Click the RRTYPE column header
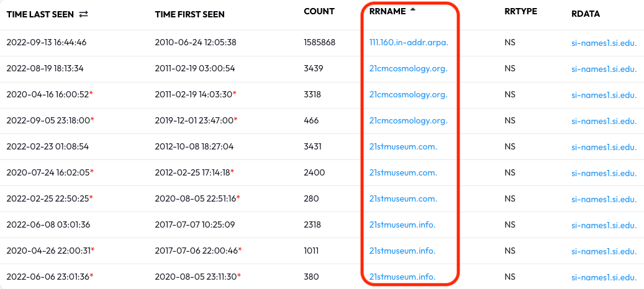Screen dimensions: 644x289 [x=521, y=12]
